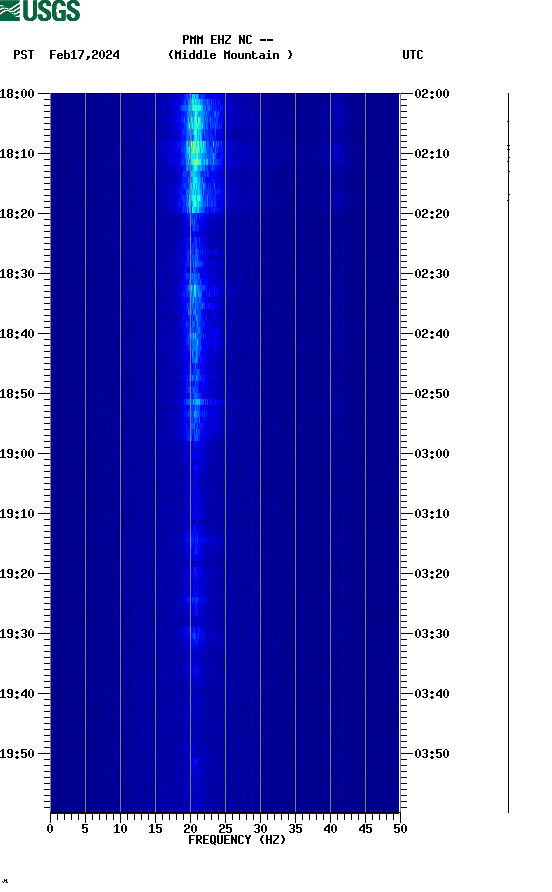Click the '03:00' UTC time label
The image size is (552, 892).
click(x=432, y=454)
